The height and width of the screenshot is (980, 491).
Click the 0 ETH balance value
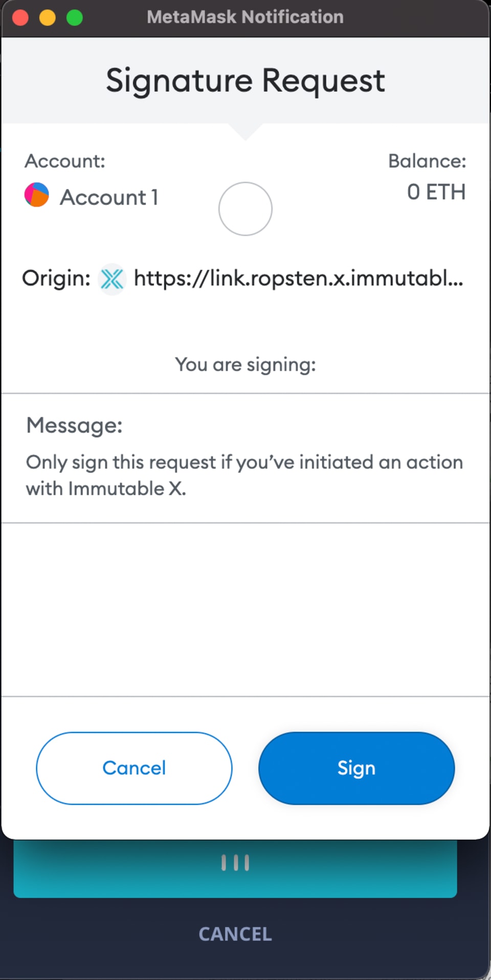click(436, 192)
